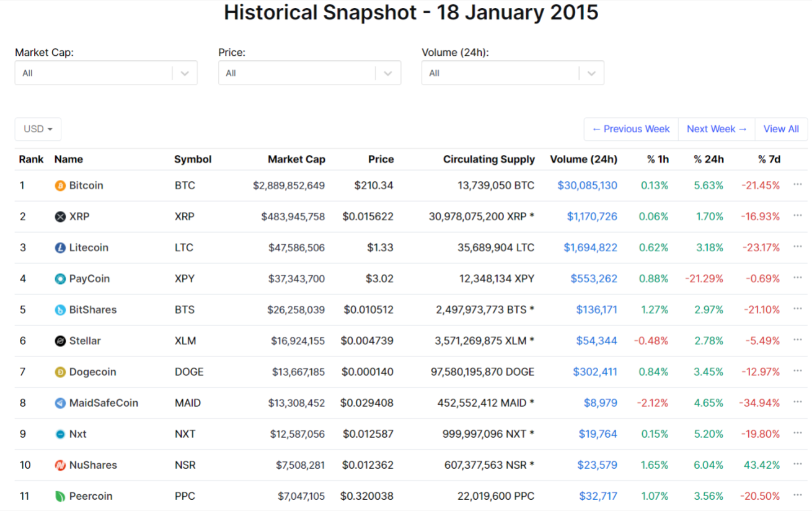
Task: Go to Next Week snapshot
Action: 717,129
